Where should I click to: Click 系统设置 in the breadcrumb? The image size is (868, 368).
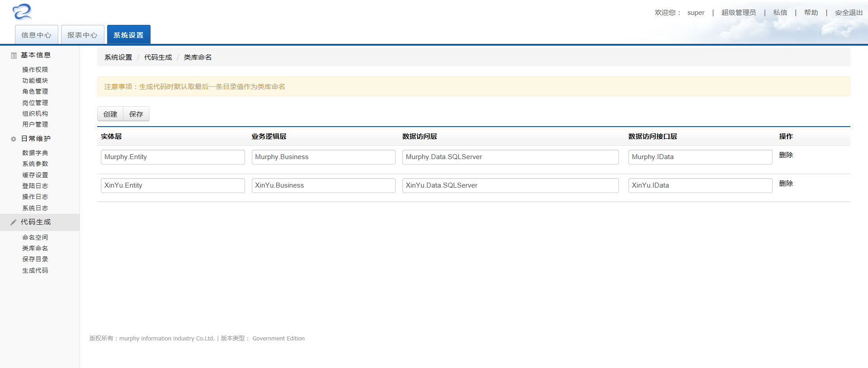118,57
